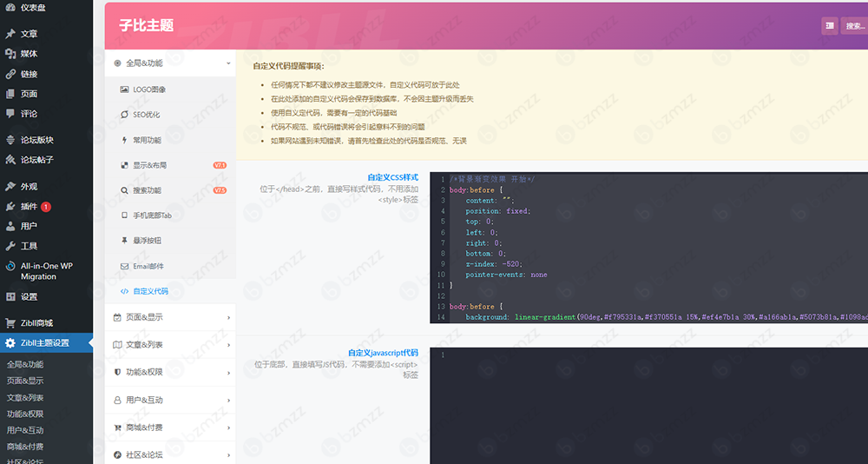
Task: Click the 文章&列表 map icon
Action: tap(117, 345)
